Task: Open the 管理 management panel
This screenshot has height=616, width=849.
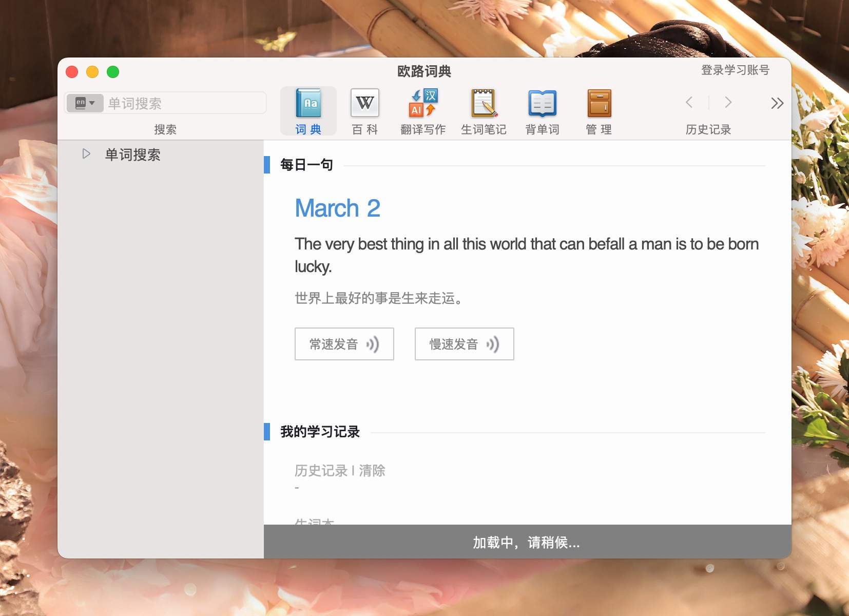Action: pyautogui.click(x=599, y=109)
